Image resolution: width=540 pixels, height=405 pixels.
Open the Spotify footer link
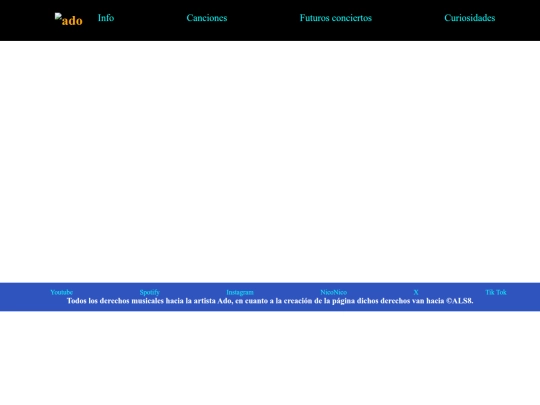[x=149, y=292]
